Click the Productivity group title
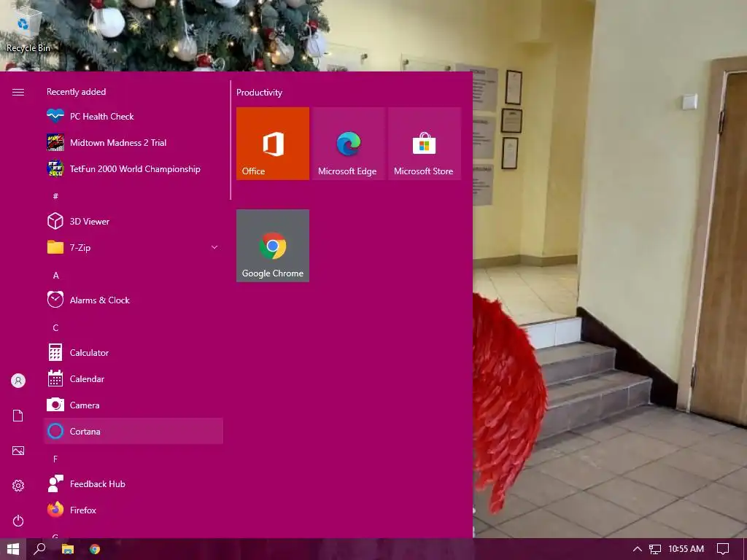Screen dimensions: 747x560 [259, 93]
